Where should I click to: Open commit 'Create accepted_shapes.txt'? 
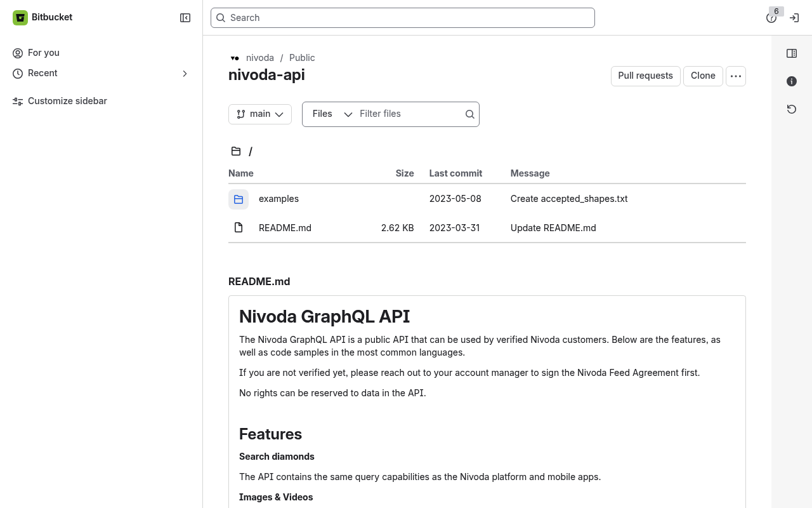tap(569, 199)
